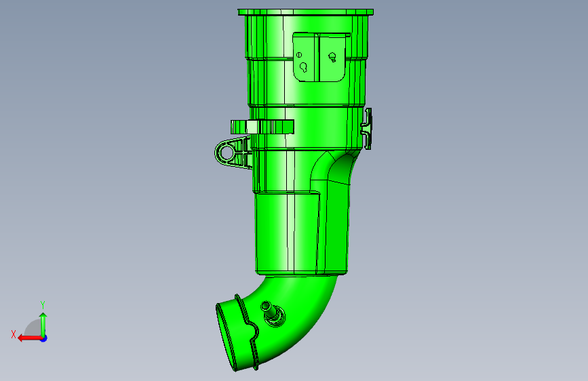Select the hose barb nipple on the elbow
The height and width of the screenshot is (381, 588).
click(x=273, y=313)
